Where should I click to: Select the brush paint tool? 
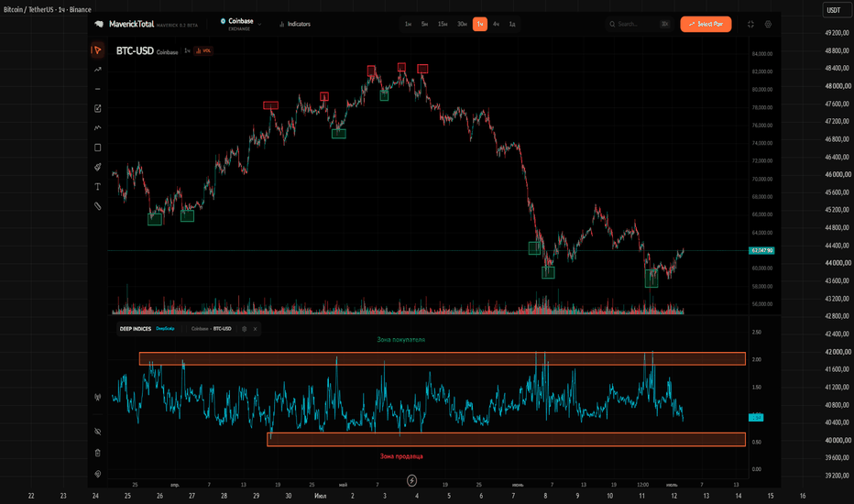pyautogui.click(x=97, y=168)
